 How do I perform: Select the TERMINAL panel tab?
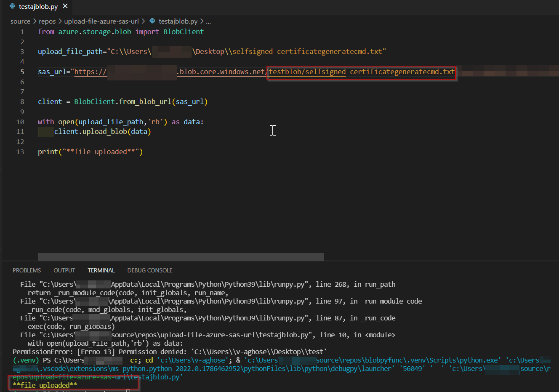(101, 270)
